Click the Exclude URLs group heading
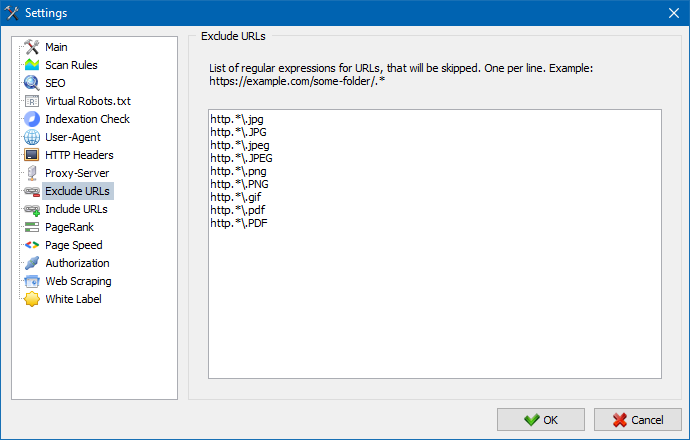 click(x=233, y=36)
